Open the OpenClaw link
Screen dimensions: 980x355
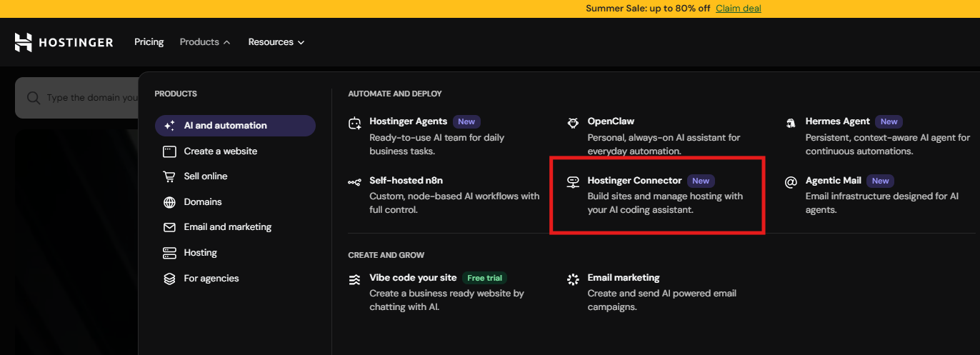(x=611, y=121)
